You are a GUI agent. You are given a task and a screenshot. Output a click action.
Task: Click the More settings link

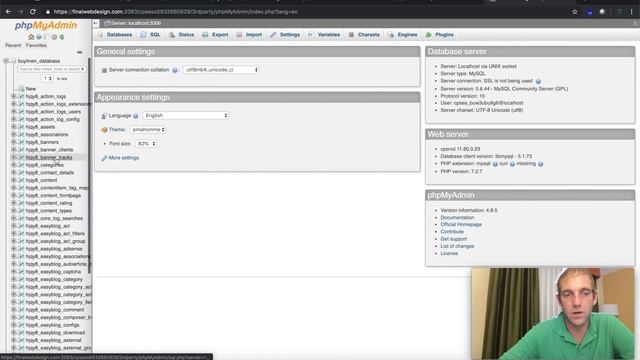[x=124, y=158]
